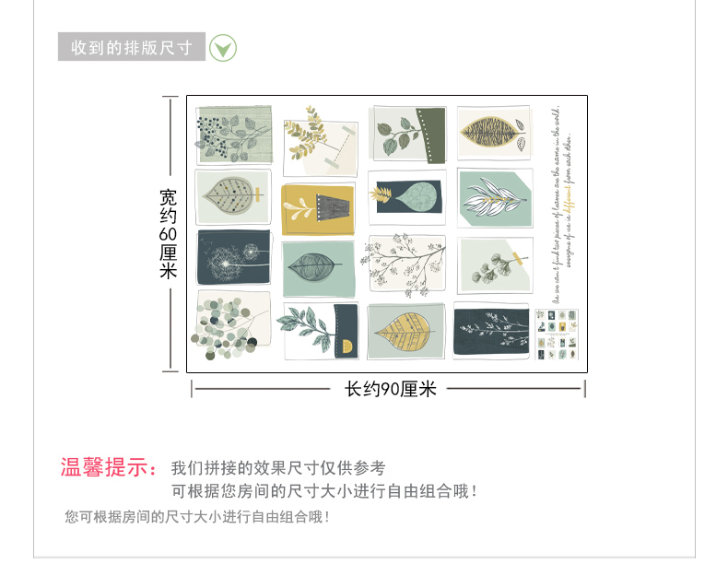Viewport: 728px width, 564px height.
Task: Click the blueberry branch thumbnail
Action: pos(233,135)
